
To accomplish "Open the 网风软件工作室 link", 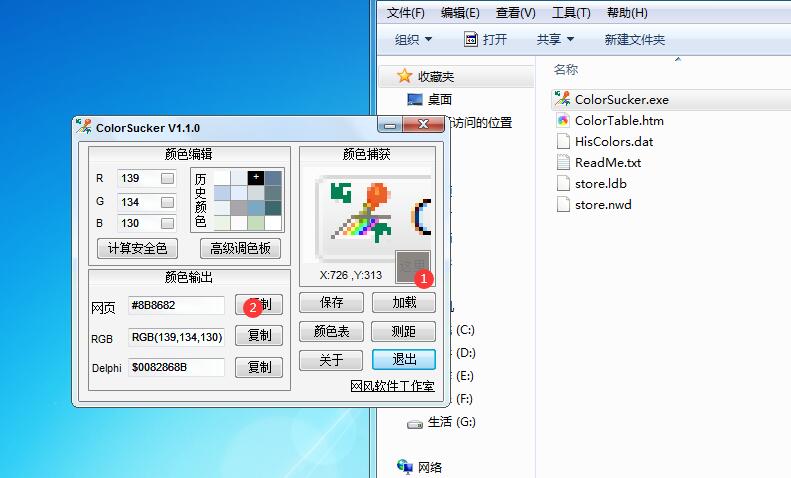I will [392, 386].
